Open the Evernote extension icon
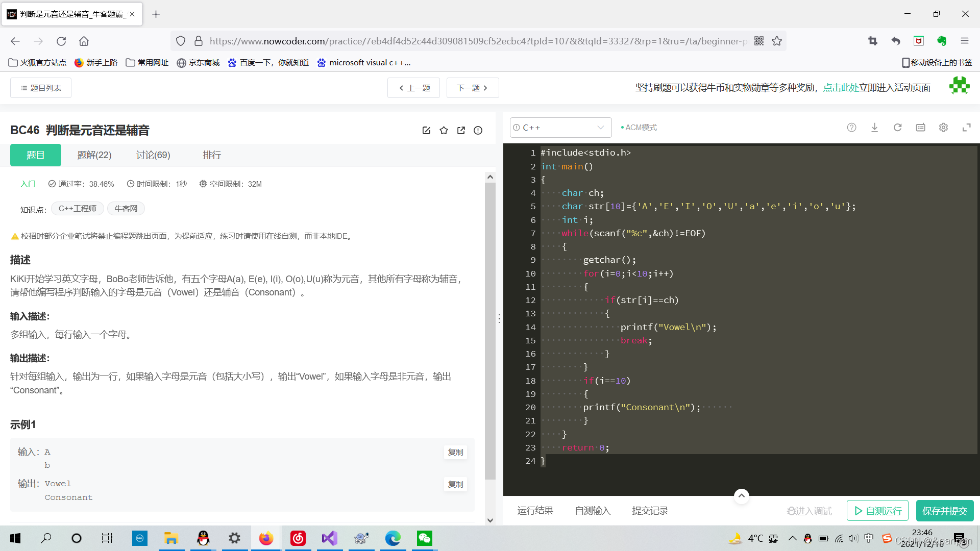The height and width of the screenshot is (551, 980). [942, 41]
